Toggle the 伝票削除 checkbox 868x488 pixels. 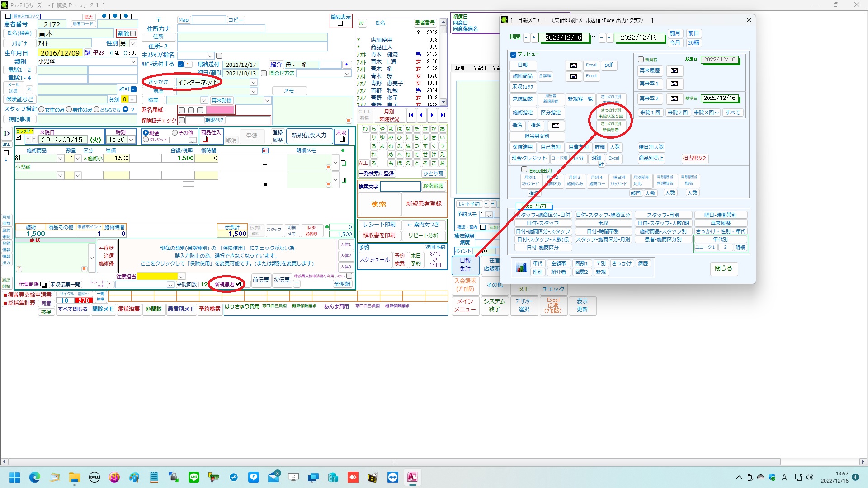click(43, 284)
